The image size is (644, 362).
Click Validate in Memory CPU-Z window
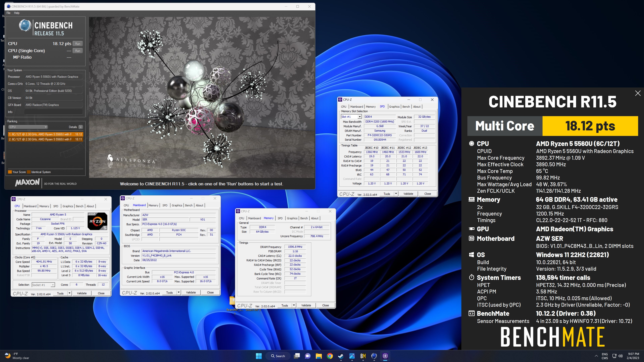click(306, 305)
